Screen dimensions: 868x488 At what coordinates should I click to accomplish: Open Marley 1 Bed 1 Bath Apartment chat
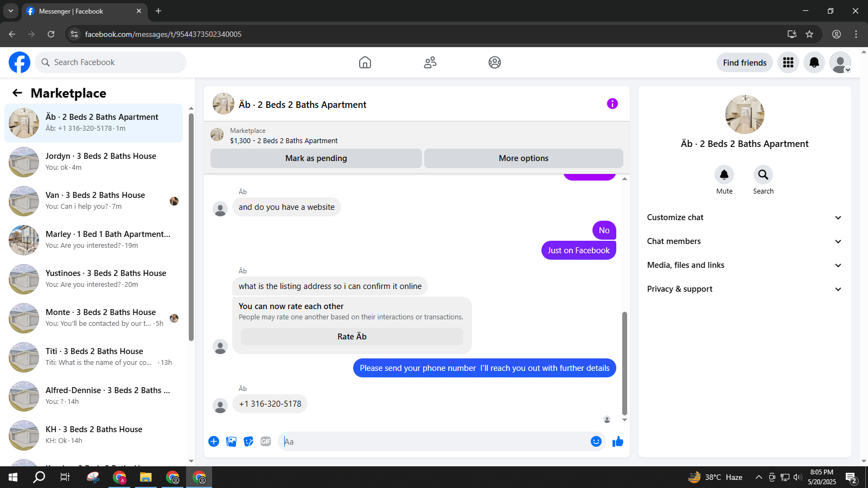(93, 240)
